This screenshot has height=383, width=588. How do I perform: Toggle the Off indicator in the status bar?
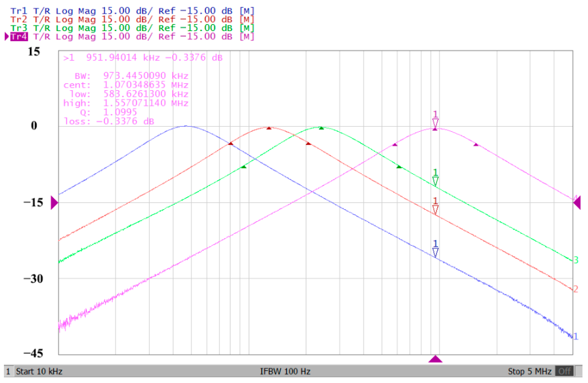coord(564,371)
